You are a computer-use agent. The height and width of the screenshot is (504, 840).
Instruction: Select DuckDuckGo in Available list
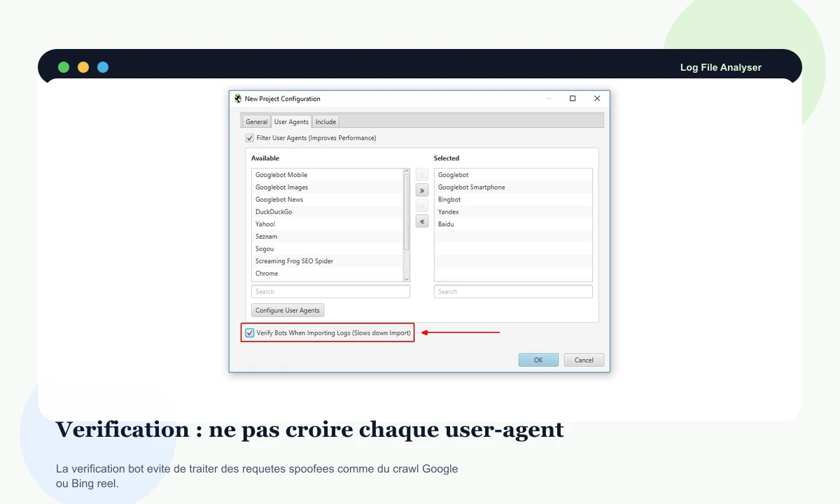click(x=327, y=211)
